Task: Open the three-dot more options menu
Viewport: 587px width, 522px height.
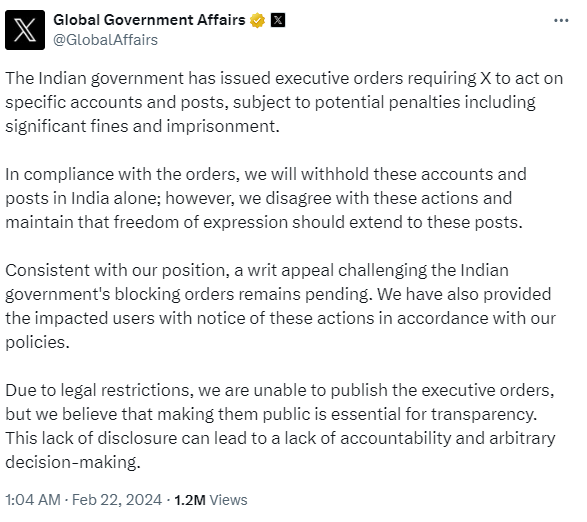Action: pos(561,21)
